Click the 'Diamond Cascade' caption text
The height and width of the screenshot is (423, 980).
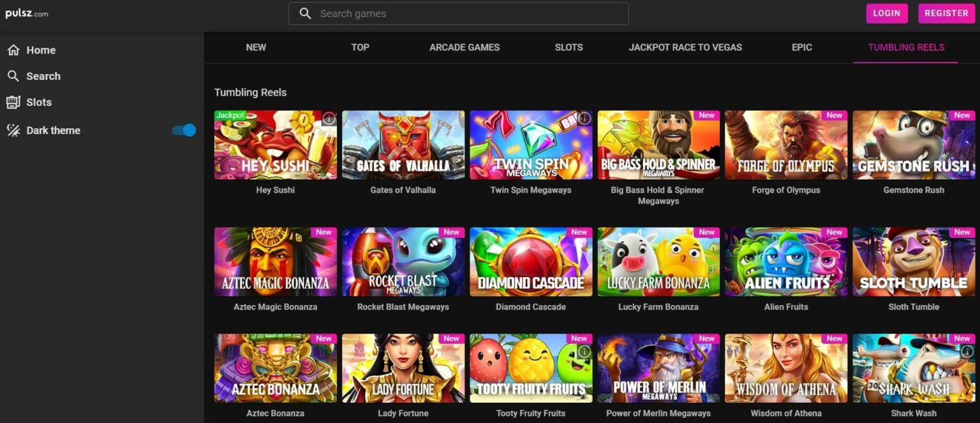pos(531,307)
